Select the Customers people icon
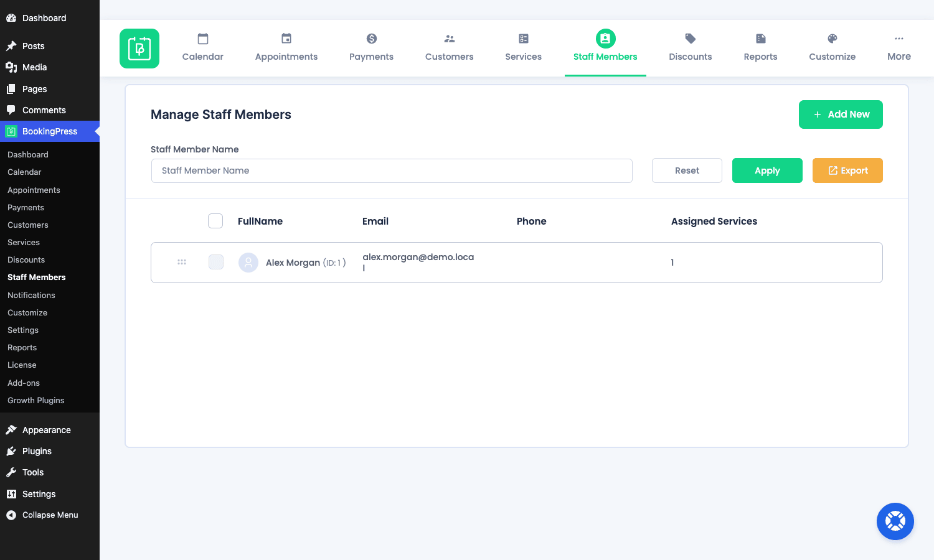This screenshot has width=934, height=560. click(x=450, y=39)
